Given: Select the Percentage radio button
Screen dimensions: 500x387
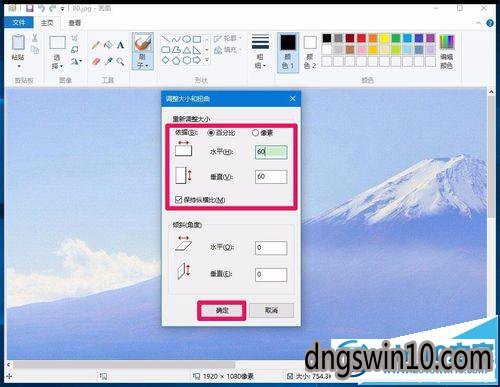Looking at the screenshot, I should [x=211, y=133].
